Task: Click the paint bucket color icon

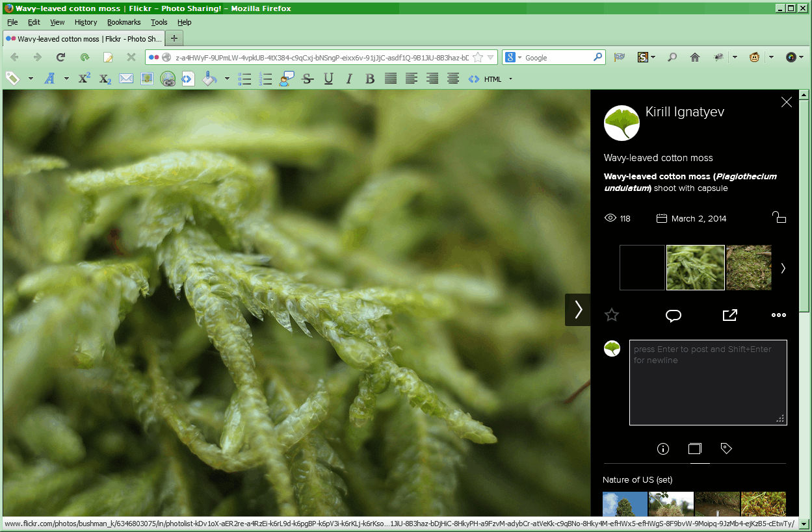Action: coord(209,79)
